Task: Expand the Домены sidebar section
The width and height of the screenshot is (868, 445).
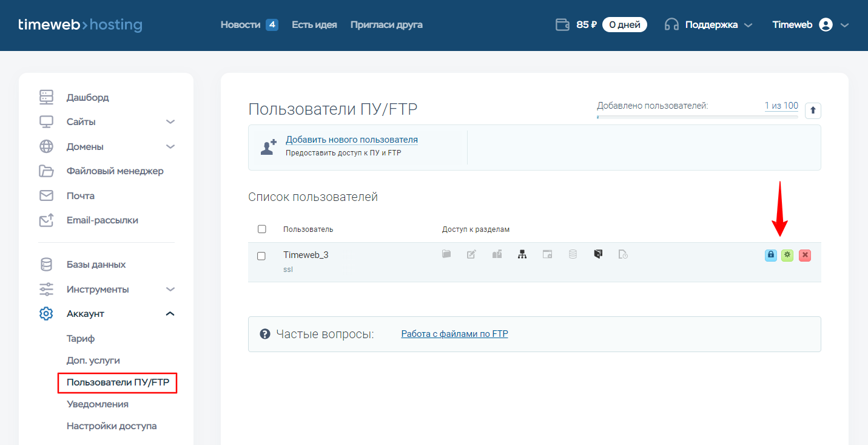Action: (170, 147)
